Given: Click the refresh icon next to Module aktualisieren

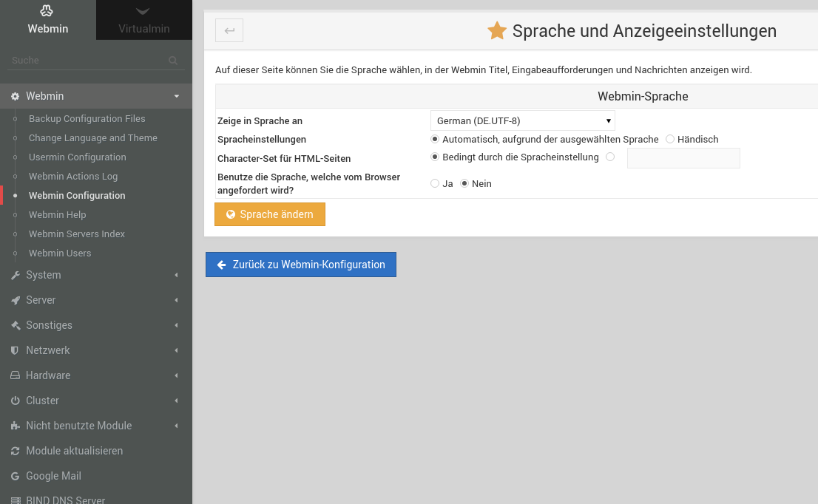Looking at the screenshot, I should pyautogui.click(x=15, y=451).
